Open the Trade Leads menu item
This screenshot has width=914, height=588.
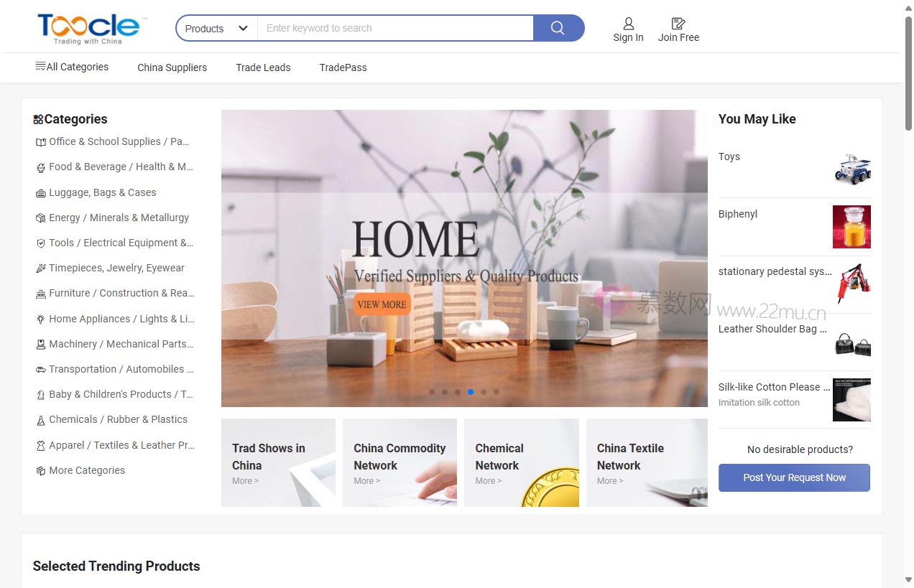263,67
